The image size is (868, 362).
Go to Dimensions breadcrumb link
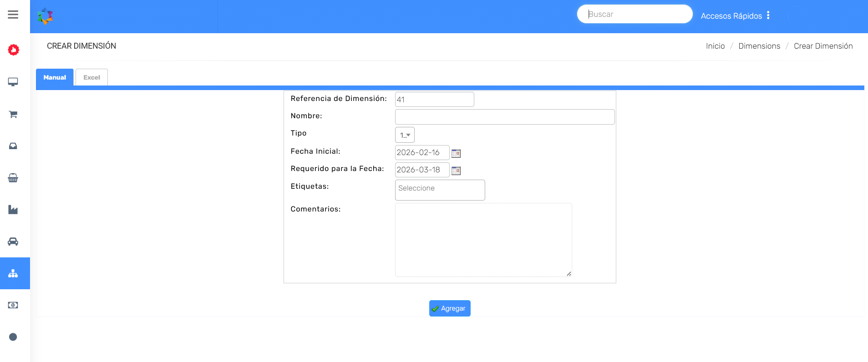click(x=759, y=46)
